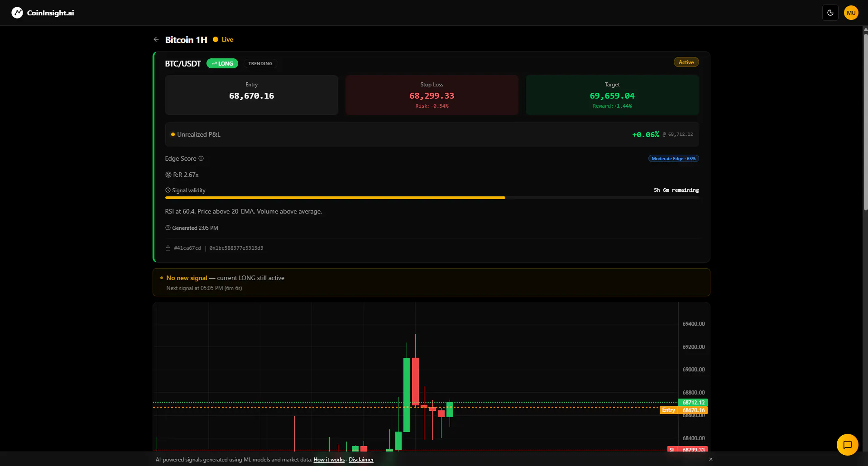Image resolution: width=868 pixels, height=466 pixels.
Task: Open the chat support bubble icon
Action: 848,445
